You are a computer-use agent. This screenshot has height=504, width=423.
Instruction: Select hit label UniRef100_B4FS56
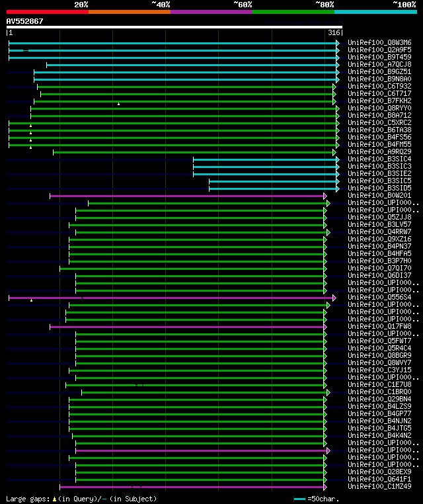pos(379,137)
